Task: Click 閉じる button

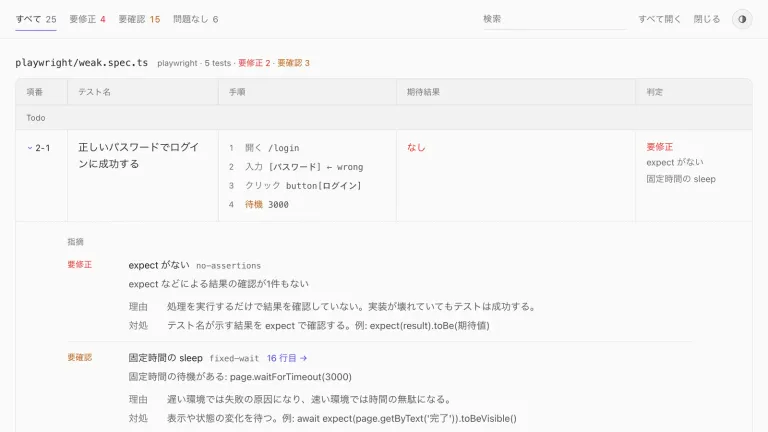Action: coord(707,19)
